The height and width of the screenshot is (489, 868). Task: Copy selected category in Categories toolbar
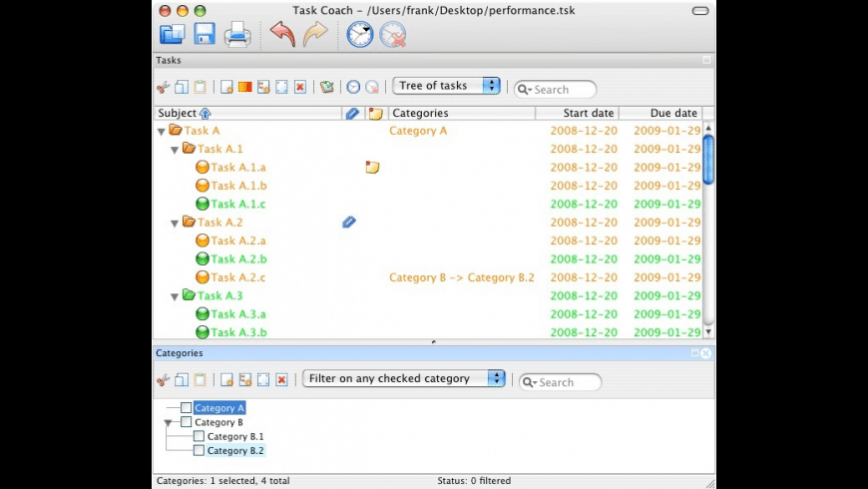181,380
